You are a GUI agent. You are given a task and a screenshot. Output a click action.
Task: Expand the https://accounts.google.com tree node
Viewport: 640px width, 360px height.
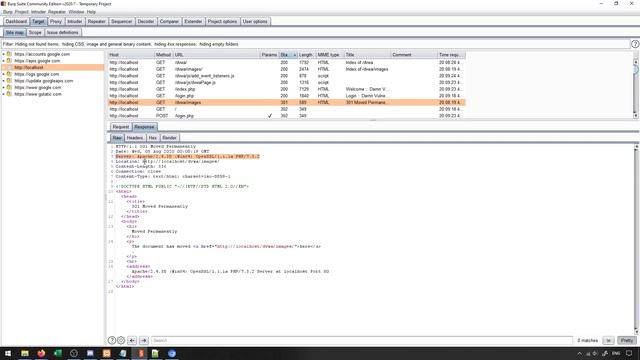(x=4, y=54)
